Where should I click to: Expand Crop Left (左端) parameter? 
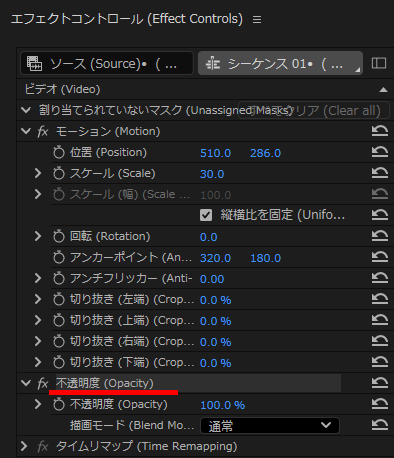click(x=38, y=299)
